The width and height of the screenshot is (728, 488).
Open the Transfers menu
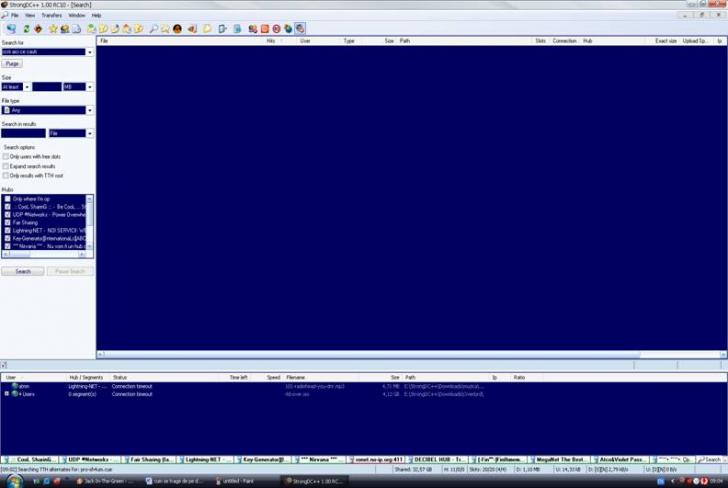(50, 16)
